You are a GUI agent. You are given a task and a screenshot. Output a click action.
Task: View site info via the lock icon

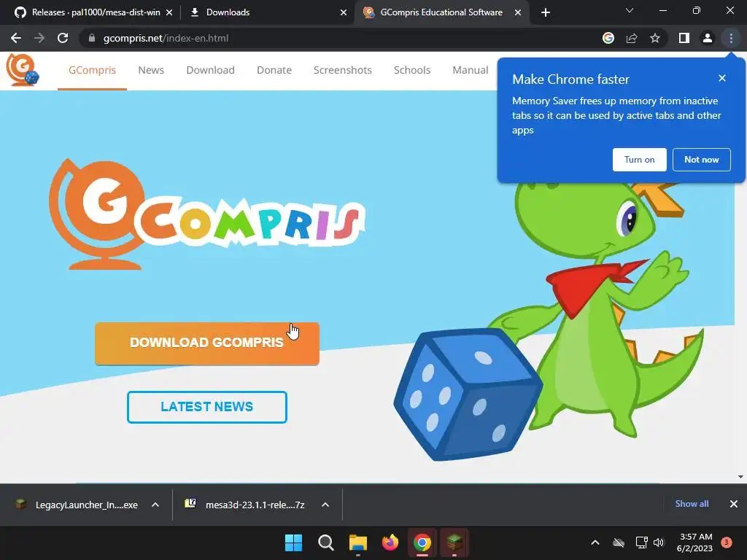coord(92,38)
